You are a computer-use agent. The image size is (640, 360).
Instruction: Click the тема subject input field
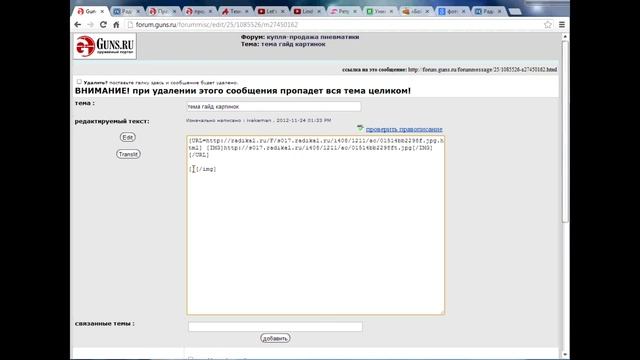(273, 107)
